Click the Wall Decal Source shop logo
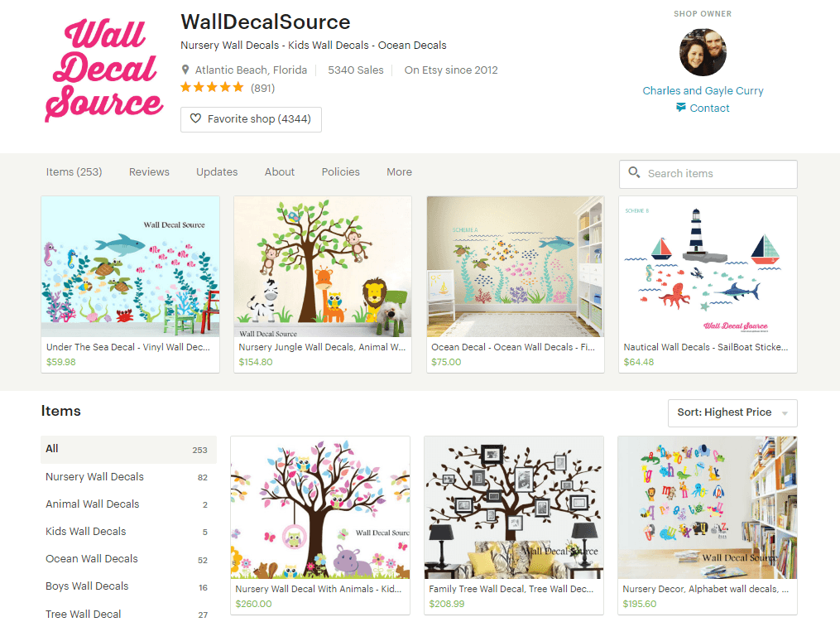The width and height of the screenshot is (840, 622). (x=104, y=70)
